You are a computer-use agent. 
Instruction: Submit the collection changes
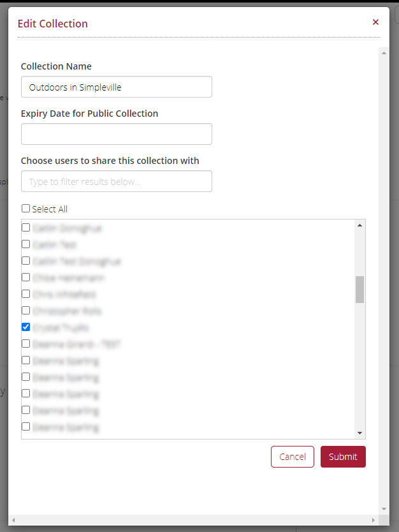(x=343, y=457)
